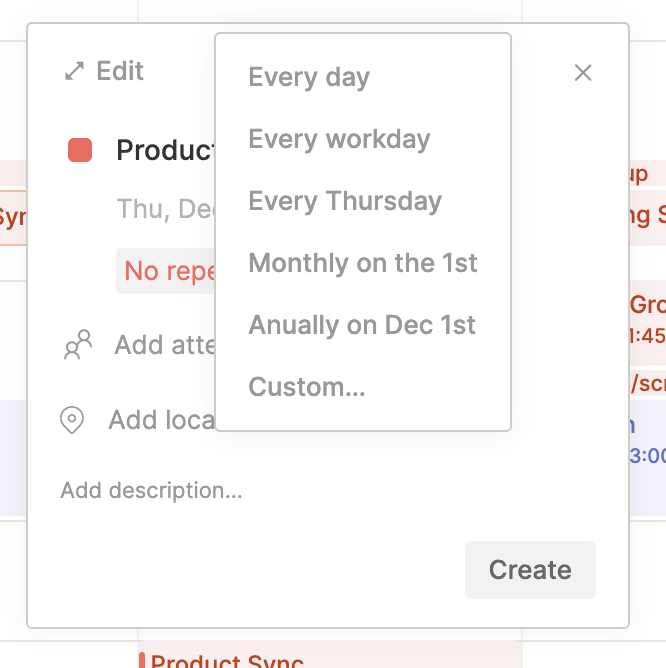
Task: Pick "Every Thursday" recurrence
Action: click(x=345, y=201)
